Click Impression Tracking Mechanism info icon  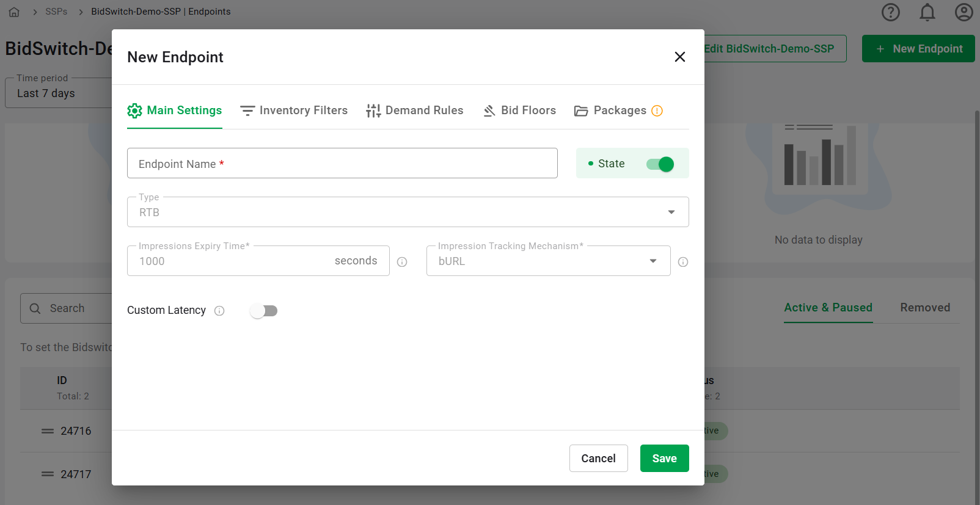[683, 262]
